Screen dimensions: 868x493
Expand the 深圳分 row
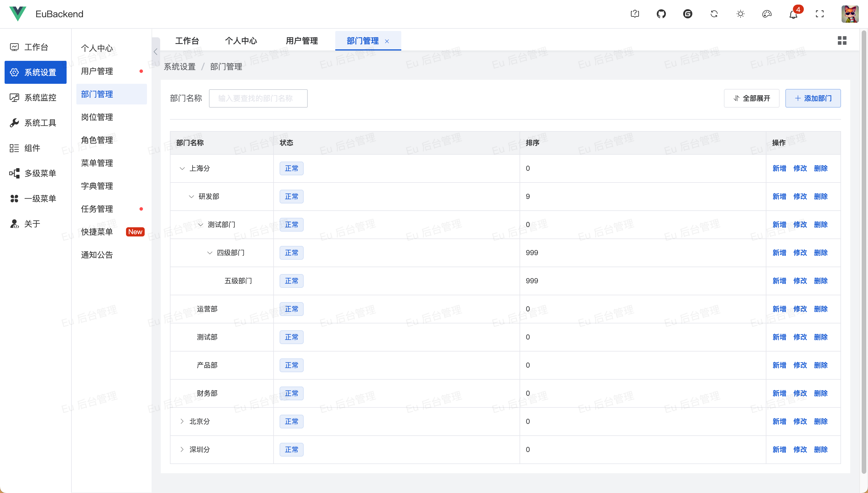pos(182,449)
